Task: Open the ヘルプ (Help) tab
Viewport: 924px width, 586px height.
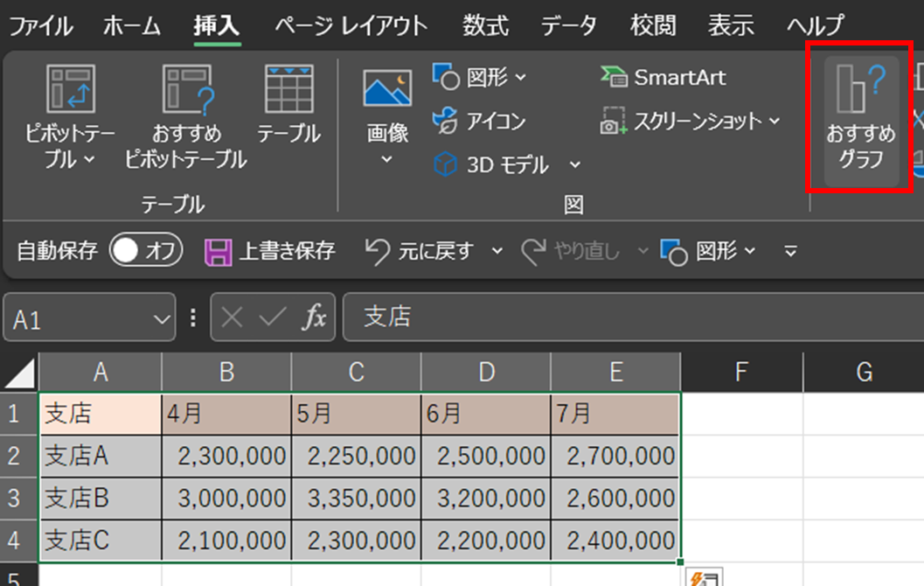Action: pyautogui.click(x=816, y=26)
